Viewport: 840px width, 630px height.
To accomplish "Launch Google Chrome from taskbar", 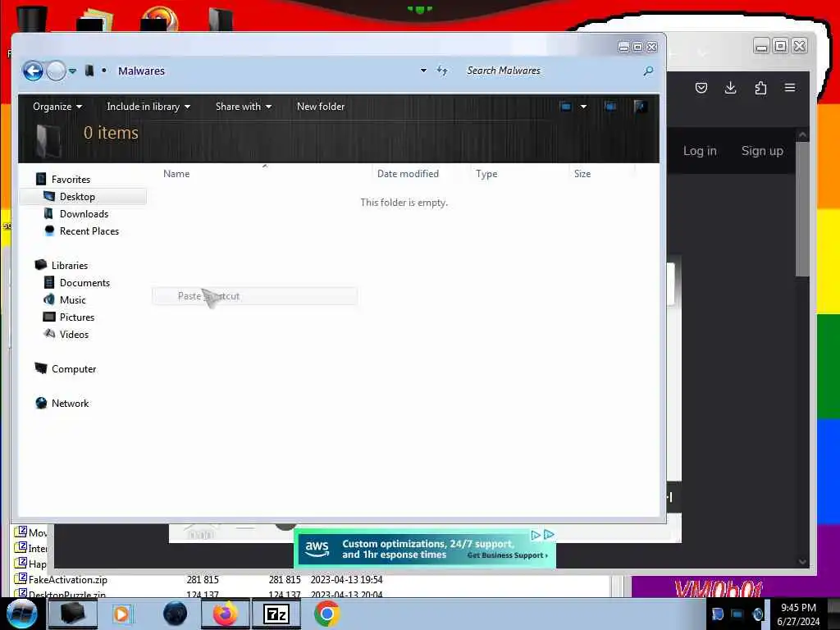I will 326,614.
